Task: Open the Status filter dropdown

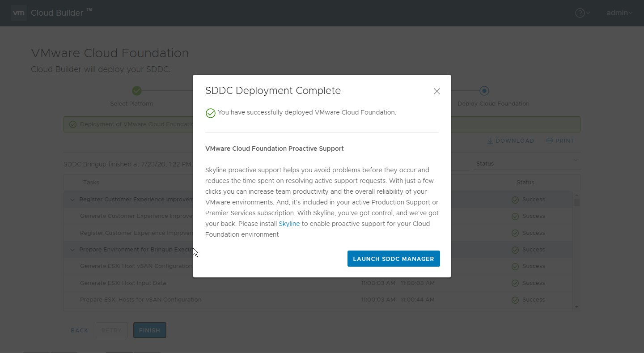Action: tap(527, 163)
